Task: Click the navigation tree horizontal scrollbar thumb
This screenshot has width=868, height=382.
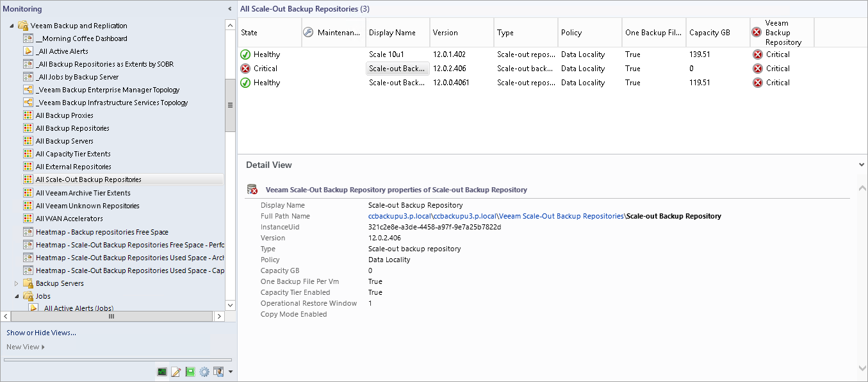Action: coord(111,317)
